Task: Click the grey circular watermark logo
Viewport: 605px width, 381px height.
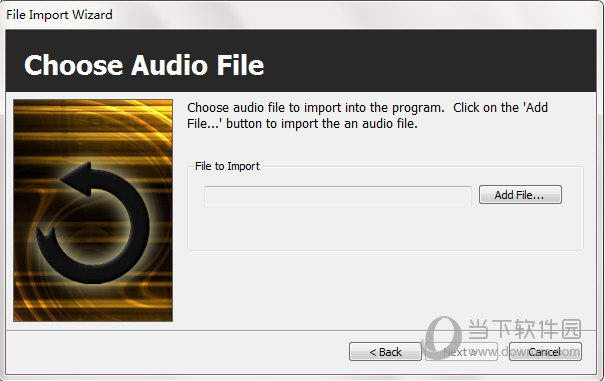Action: (x=442, y=337)
